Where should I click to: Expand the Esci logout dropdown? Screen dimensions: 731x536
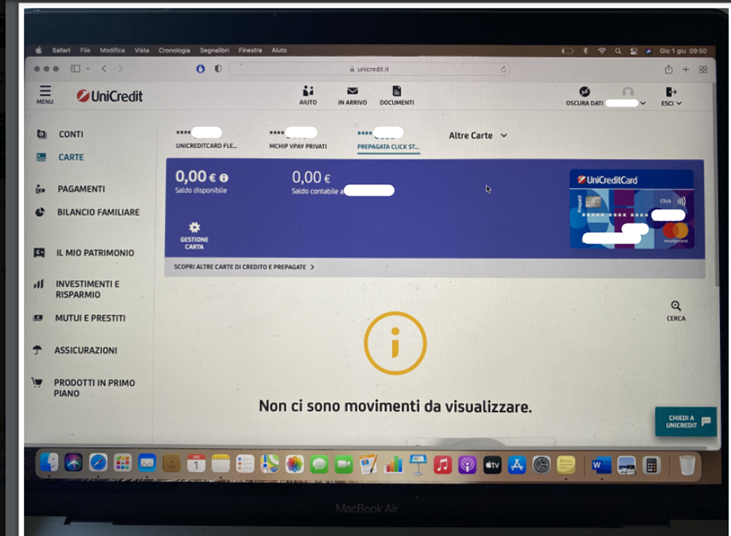tap(671, 95)
